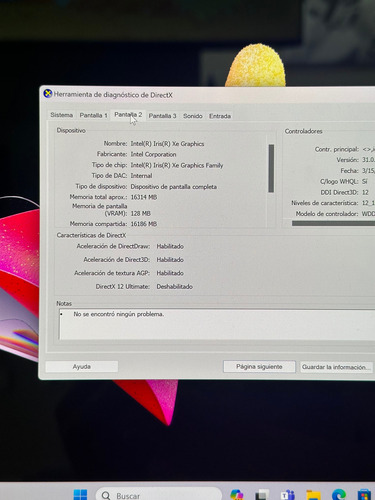Open the Windows Start menu

pyautogui.click(x=80, y=495)
